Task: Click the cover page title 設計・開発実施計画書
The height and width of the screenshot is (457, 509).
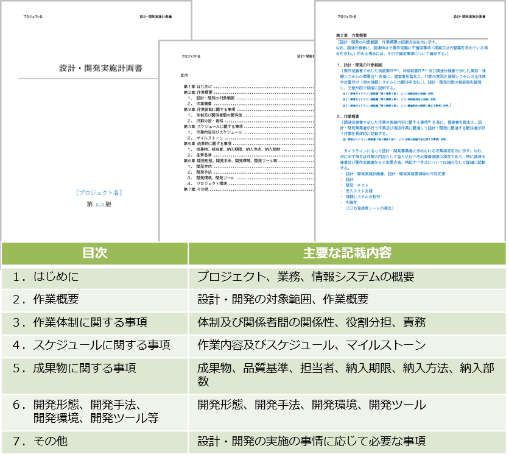Action: [101, 68]
